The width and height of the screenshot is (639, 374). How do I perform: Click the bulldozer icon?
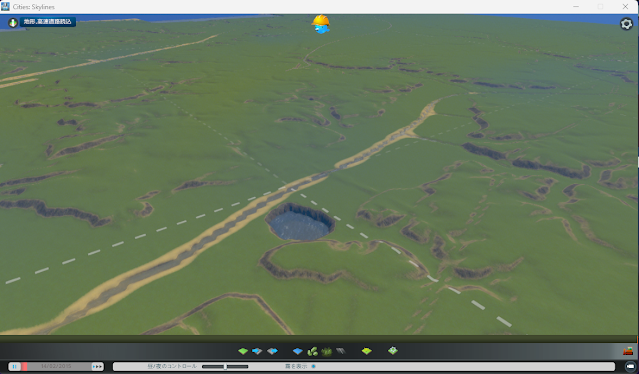click(628, 351)
